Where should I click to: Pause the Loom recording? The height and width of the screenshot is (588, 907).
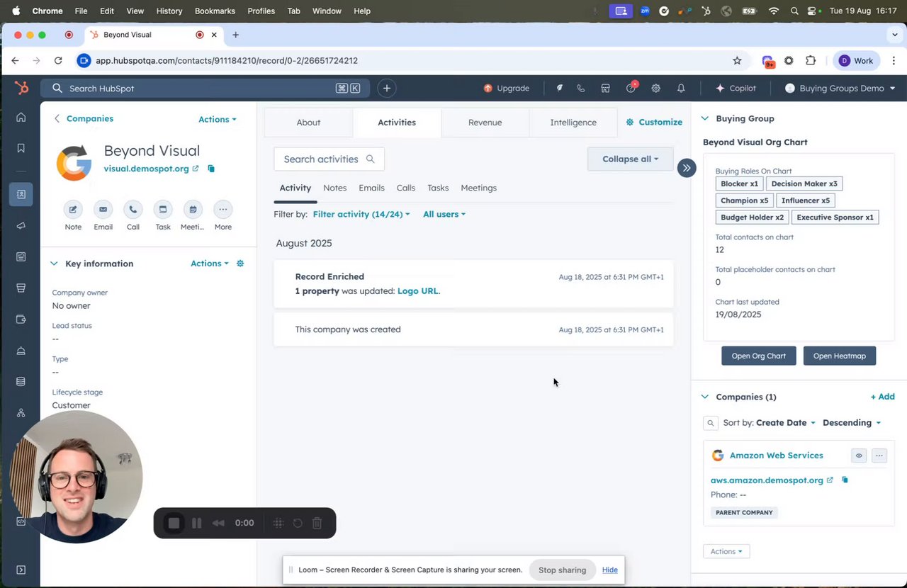click(x=196, y=523)
